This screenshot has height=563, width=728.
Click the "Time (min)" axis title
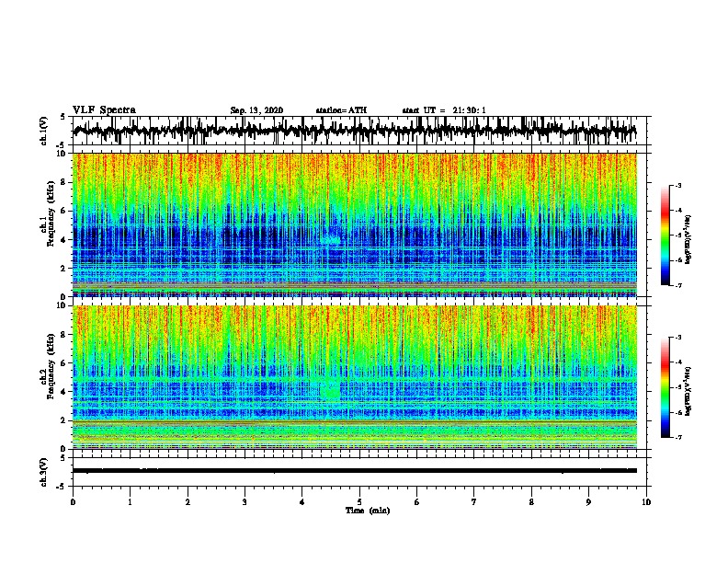click(368, 511)
